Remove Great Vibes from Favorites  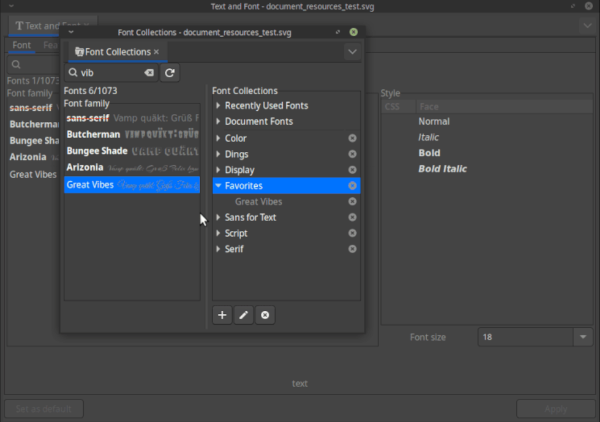pos(352,202)
